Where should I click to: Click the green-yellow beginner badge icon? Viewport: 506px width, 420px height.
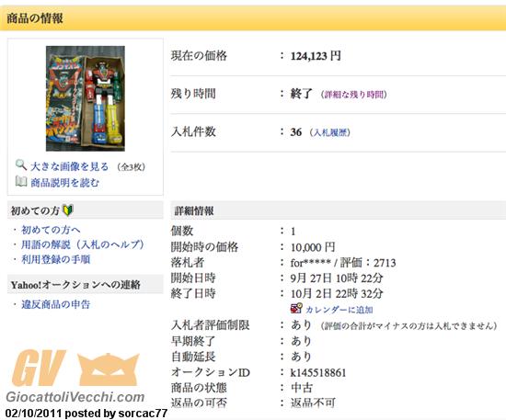[67, 210]
